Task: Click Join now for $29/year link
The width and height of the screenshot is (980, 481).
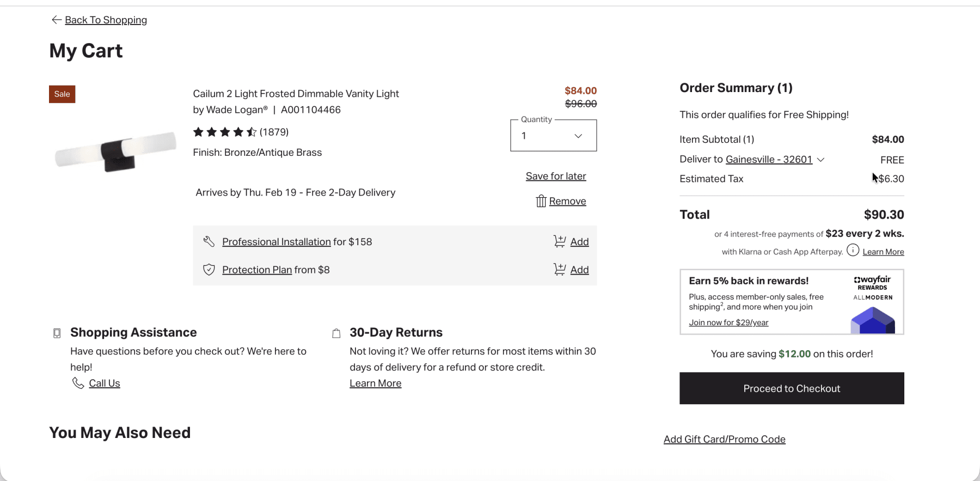Action: [728, 322]
